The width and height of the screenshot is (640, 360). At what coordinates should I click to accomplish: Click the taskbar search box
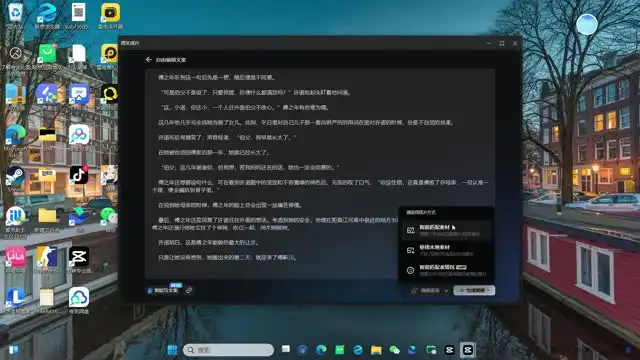228,350
